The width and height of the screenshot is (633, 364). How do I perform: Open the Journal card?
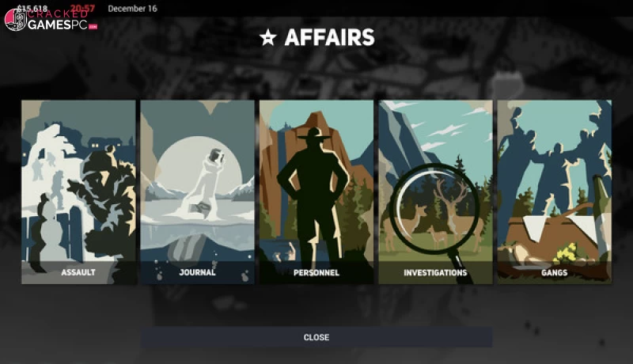(197, 192)
